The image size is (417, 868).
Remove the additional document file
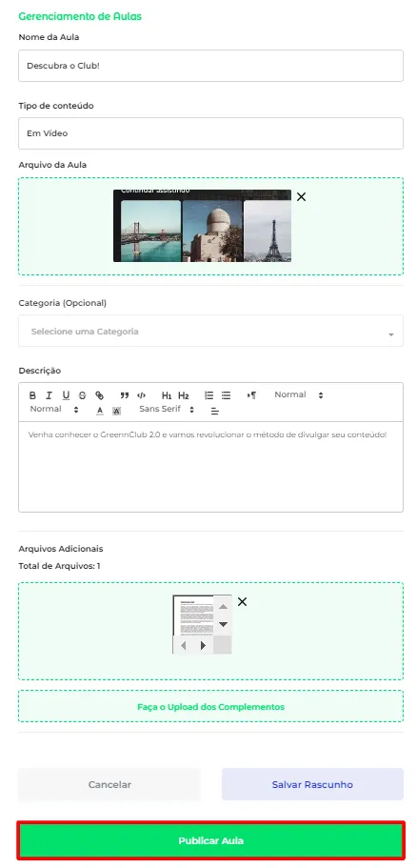242,602
